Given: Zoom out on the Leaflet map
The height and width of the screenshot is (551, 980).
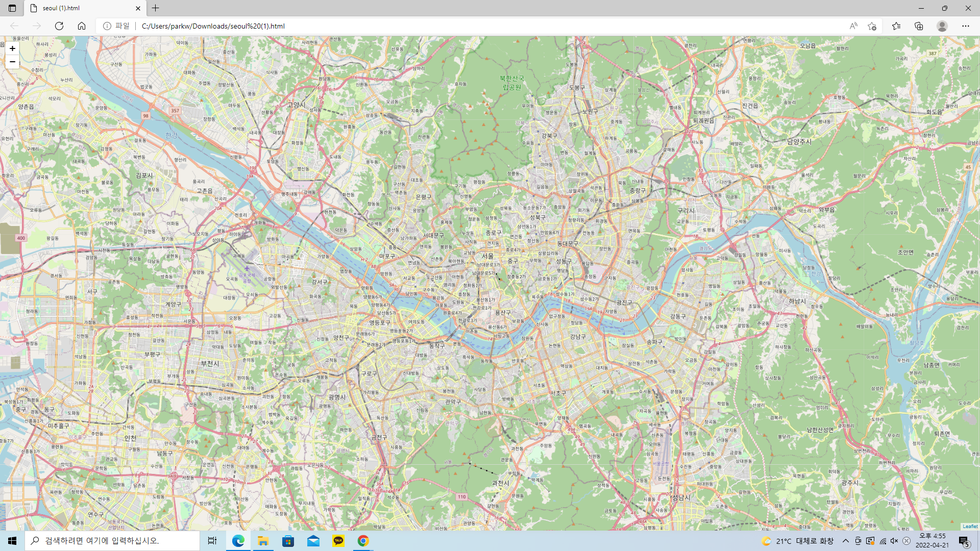Looking at the screenshot, I should pyautogui.click(x=12, y=62).
